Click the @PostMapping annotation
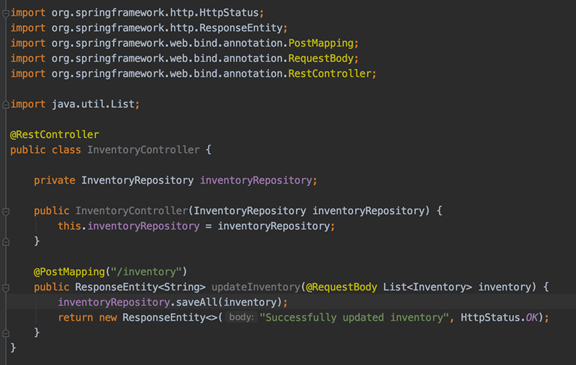Viewport: 576px width, 365px height. click(x=69, y=272)
